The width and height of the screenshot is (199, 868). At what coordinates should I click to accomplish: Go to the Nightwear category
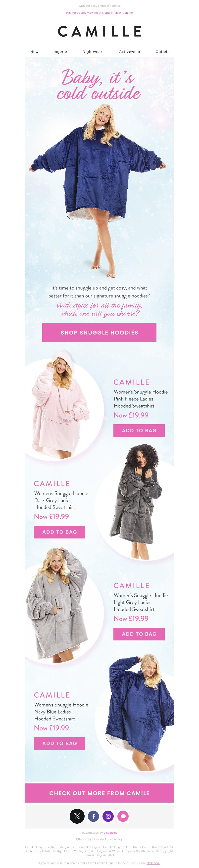[93, 51]
